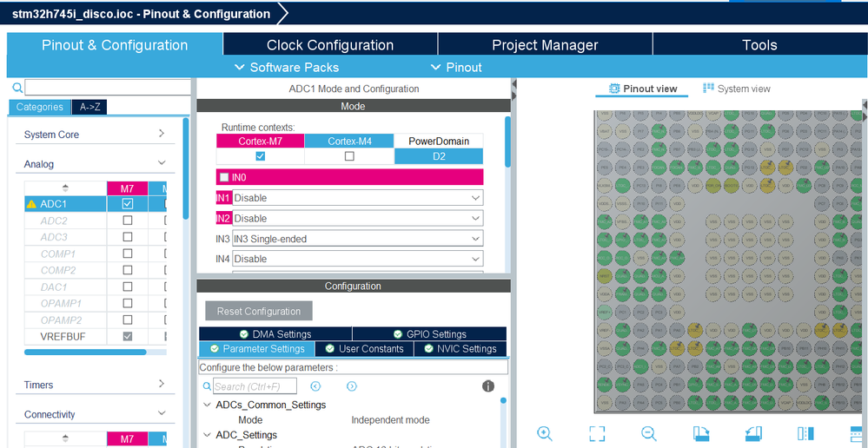Check the M7 box for ADC3
Image resolution: width=868 pixels, height=448 pixels.
click(128, 237)
